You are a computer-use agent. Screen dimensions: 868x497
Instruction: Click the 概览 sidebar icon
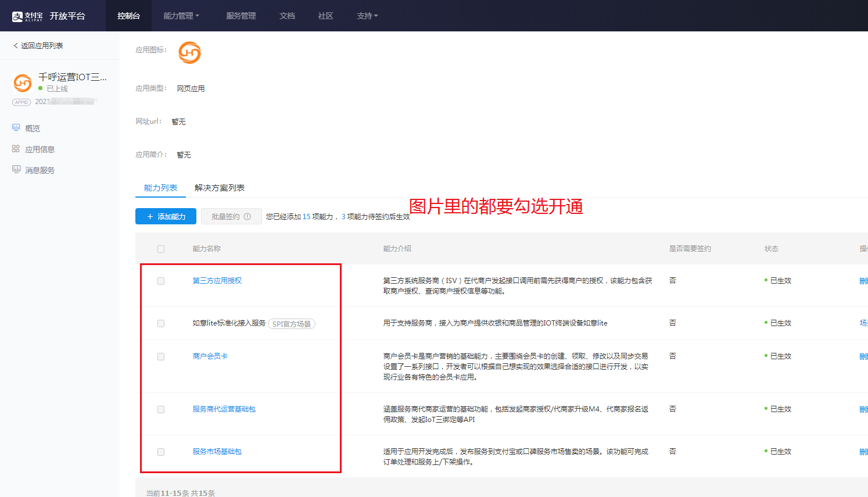pos(16,128)
